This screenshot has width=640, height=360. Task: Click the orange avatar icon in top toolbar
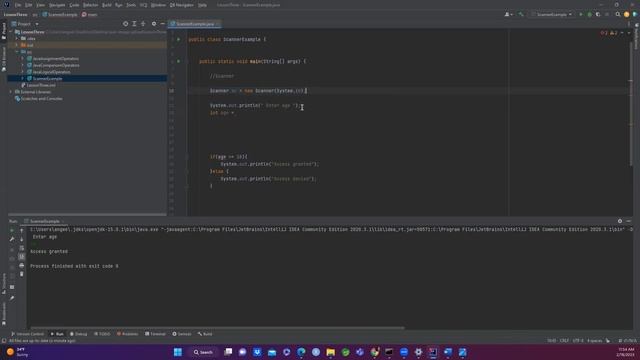coord(627,14)
